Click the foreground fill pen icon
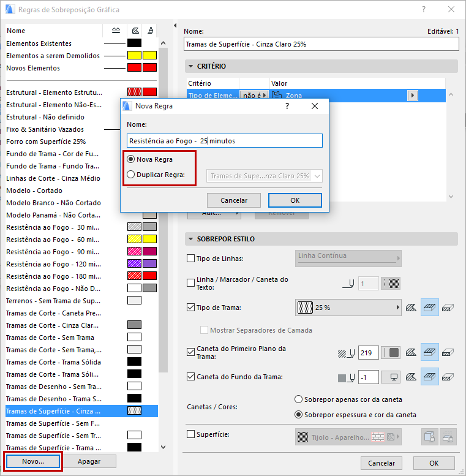Image resolution: width=466 pixels, height=476 pixels. coord(346,353)
